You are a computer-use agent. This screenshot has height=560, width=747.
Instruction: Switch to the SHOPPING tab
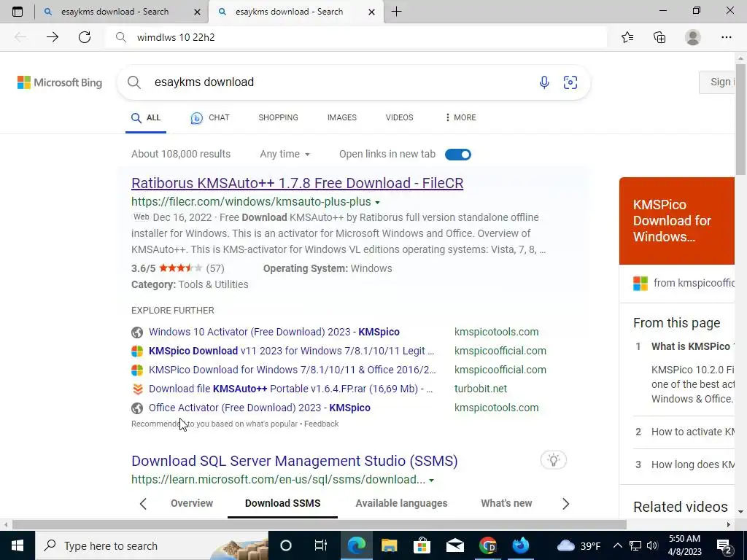pos(278,117)
